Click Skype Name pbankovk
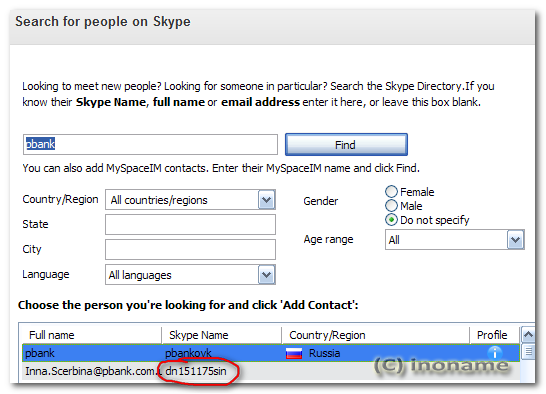This screenshot has height=394, width=546. click(x=188, y=353)
